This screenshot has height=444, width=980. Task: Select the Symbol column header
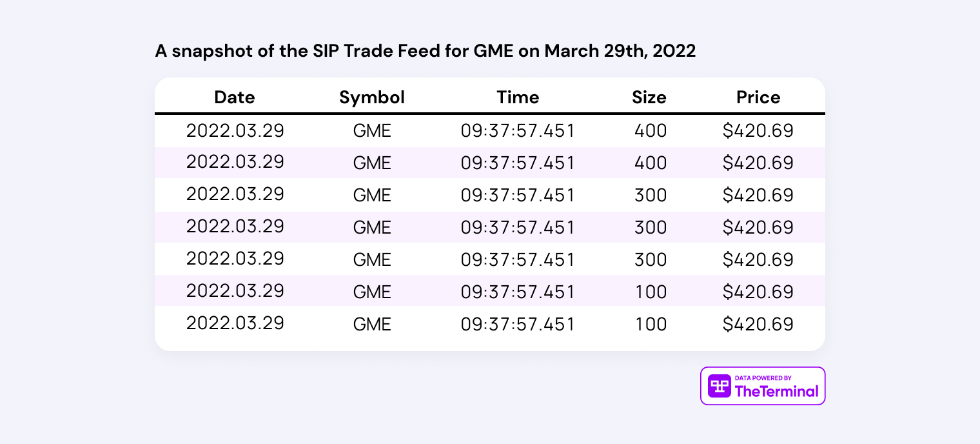pos(372,97)
